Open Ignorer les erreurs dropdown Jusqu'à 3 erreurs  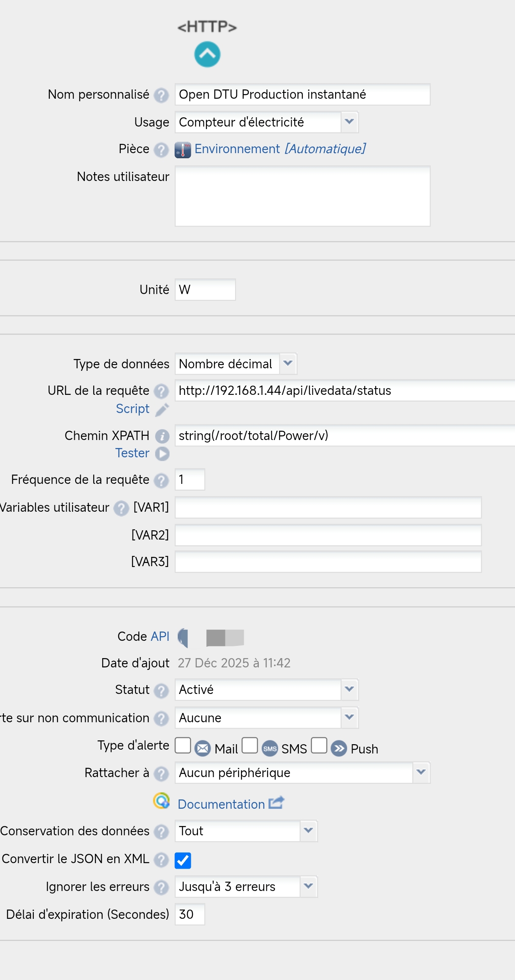point(246,886)
